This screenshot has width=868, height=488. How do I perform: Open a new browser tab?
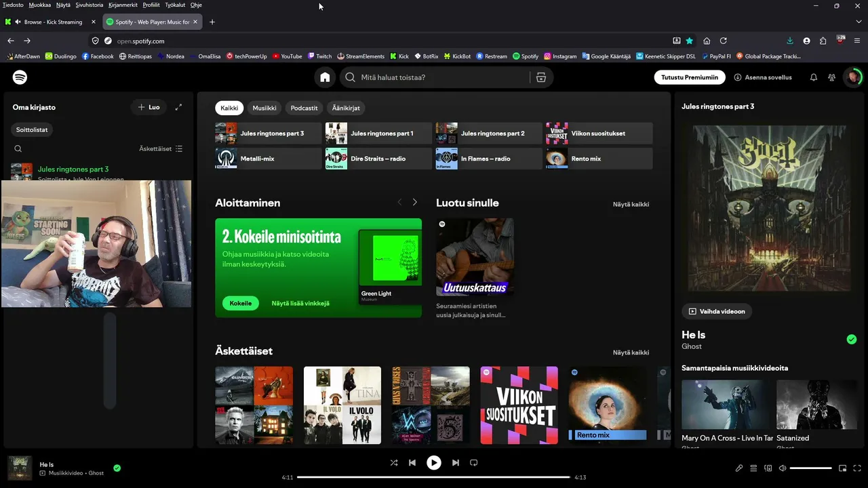point(212,22)
